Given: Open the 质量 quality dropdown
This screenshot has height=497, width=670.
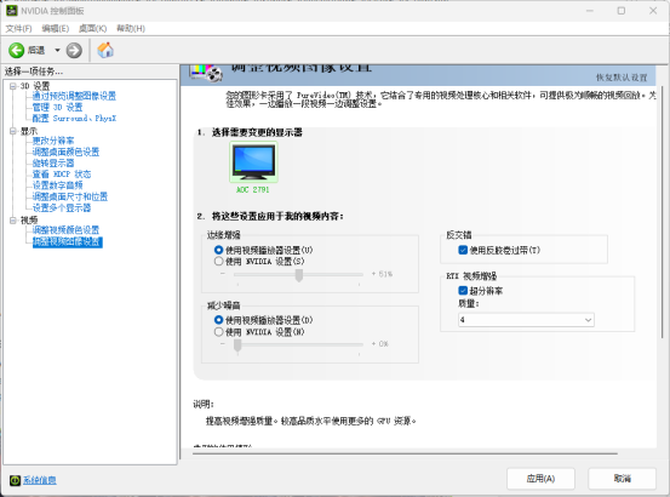Looking at the screenshot, I should pyautogui.click(x=526, y=319).
